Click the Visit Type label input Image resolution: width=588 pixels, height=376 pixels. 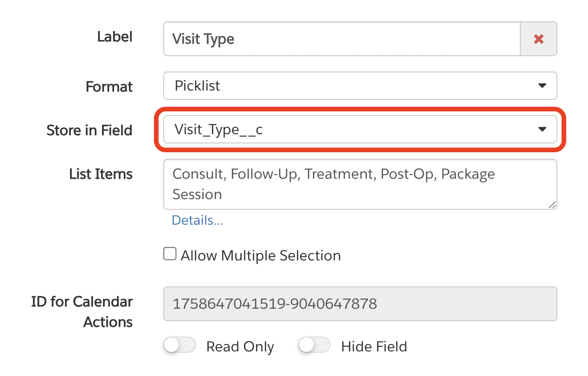(342, 39)
